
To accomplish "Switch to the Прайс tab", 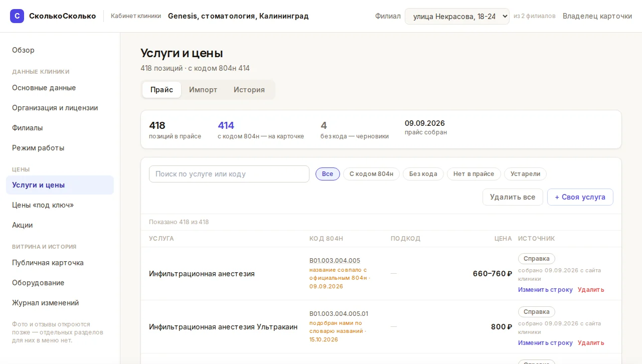I will point(162,90).
